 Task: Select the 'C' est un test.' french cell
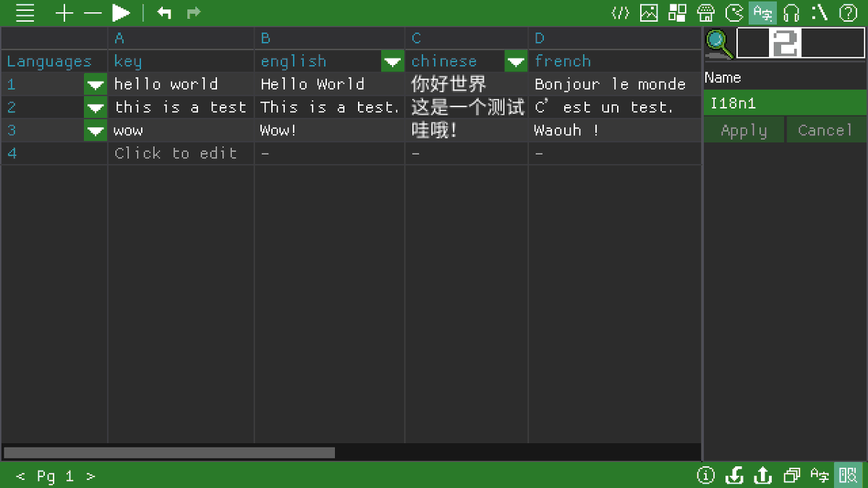click(x=615, y=107)
